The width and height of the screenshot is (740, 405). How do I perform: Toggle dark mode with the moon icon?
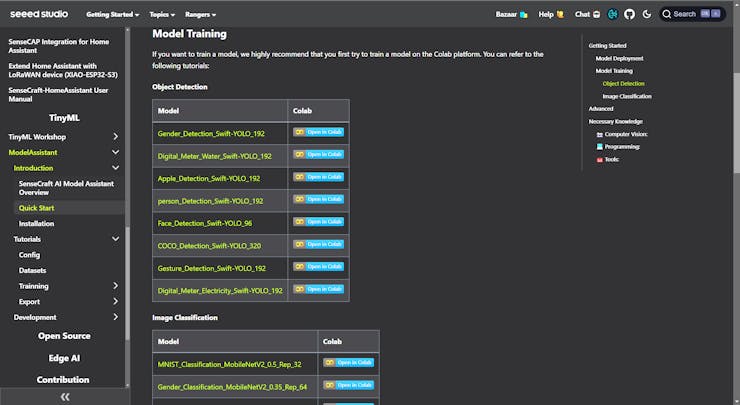pyautogui.click(x=647, y=14)
